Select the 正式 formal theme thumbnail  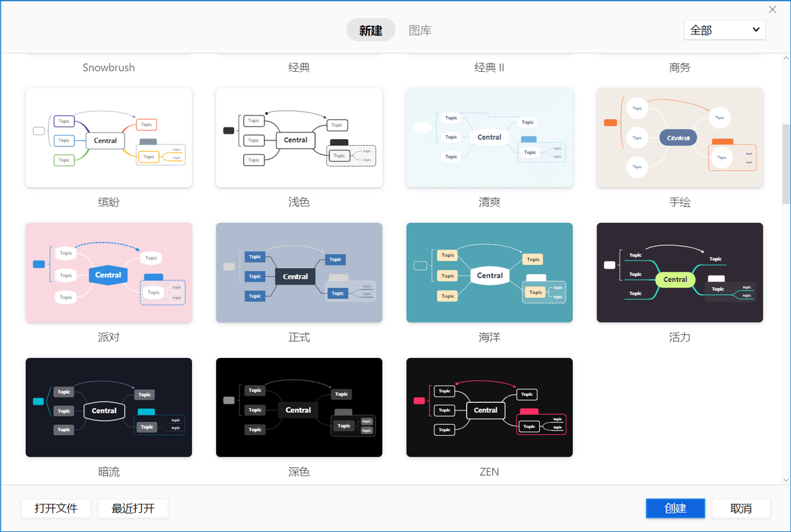tap(299, 272)
